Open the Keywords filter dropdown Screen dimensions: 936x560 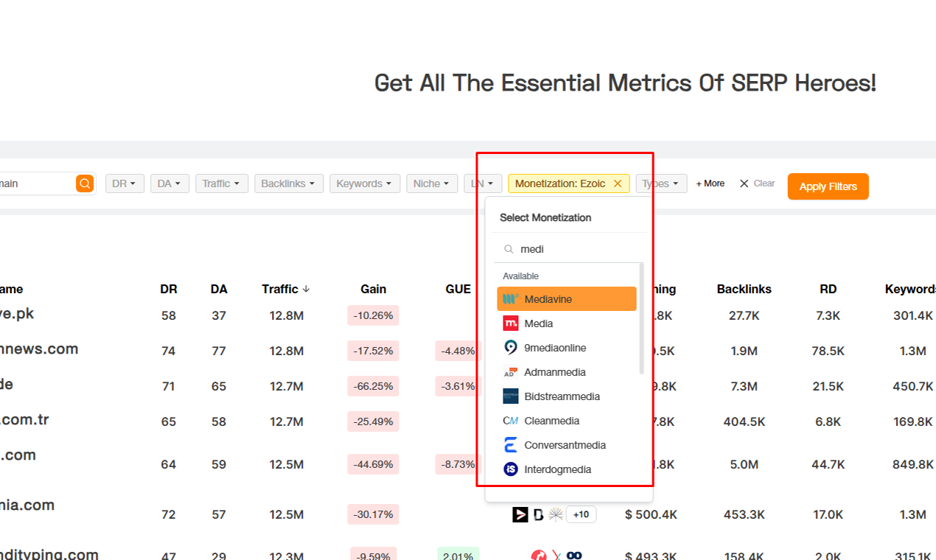coord(365,183)
